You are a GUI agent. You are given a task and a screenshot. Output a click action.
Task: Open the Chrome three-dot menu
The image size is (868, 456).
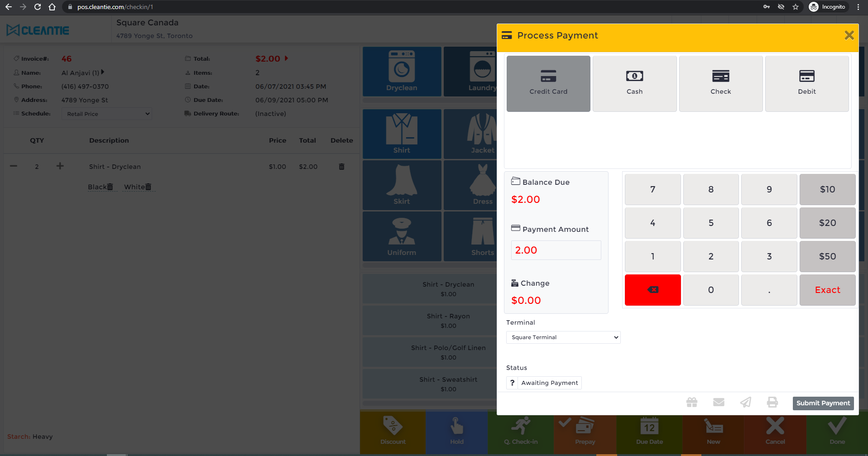[858, 7]
